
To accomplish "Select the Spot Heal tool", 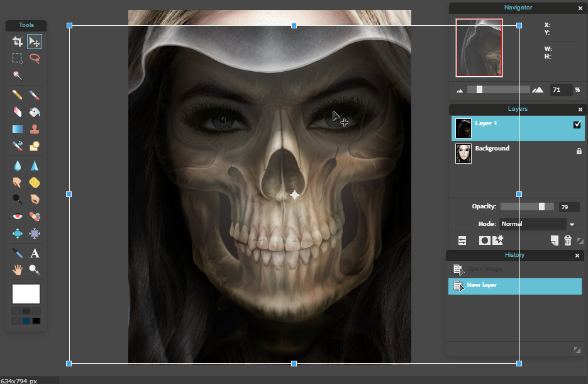I will tap(35, 216).
